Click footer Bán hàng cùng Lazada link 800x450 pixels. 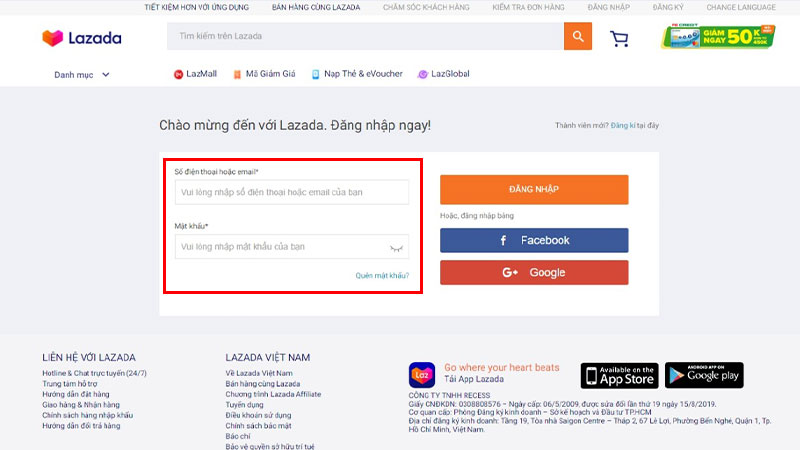point(263,384)
